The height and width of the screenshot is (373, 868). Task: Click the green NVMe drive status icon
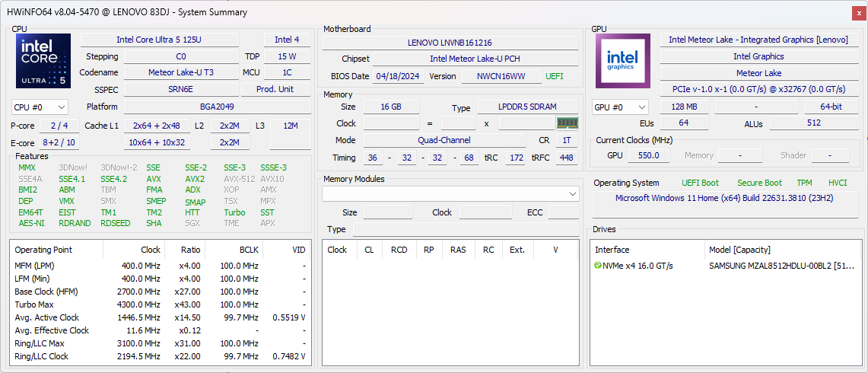click(x=599, y=266)
